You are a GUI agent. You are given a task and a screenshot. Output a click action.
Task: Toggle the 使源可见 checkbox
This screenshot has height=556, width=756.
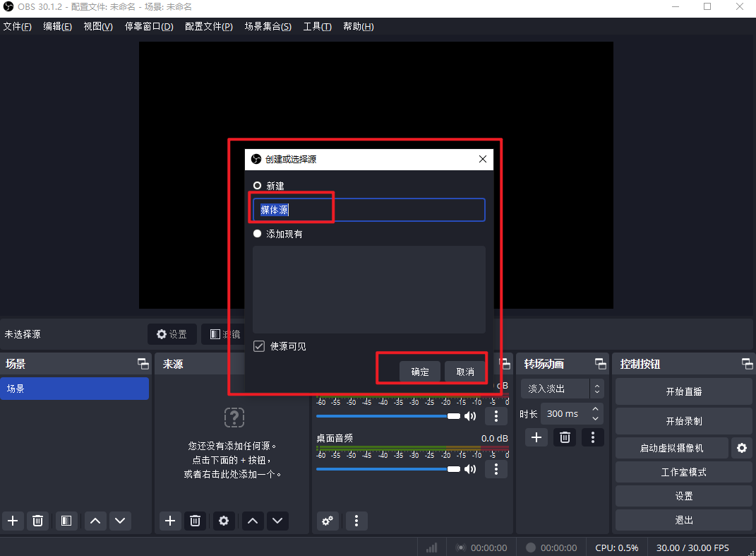point(259,346)
